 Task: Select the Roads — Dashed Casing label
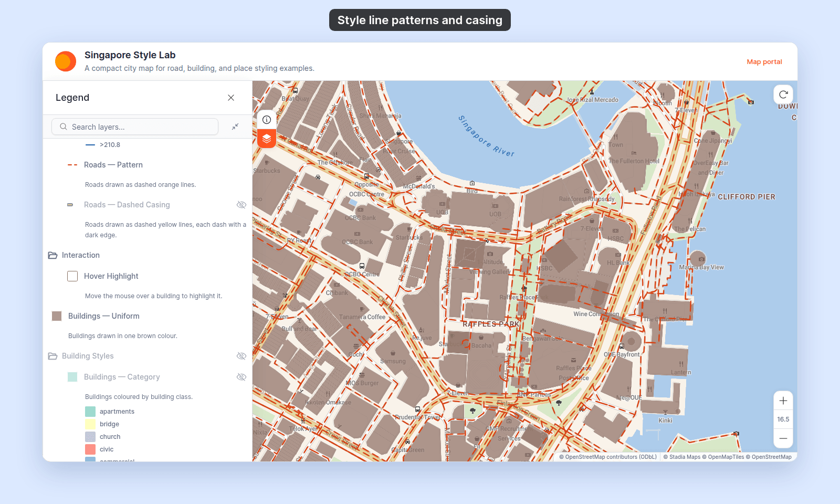click(x=127, y=205)
